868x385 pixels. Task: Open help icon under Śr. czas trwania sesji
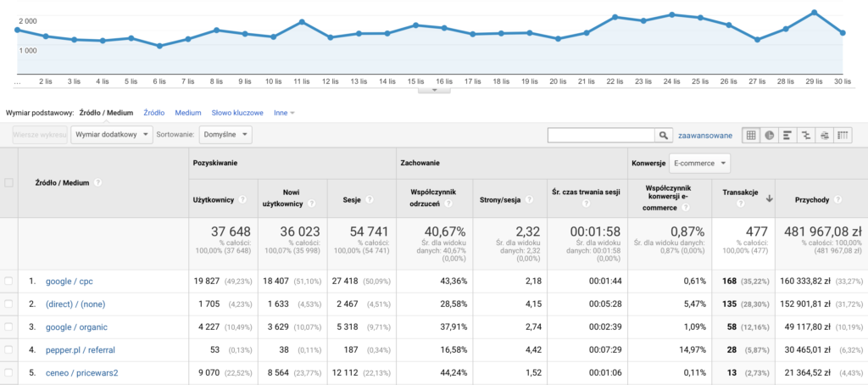[586, 204]
